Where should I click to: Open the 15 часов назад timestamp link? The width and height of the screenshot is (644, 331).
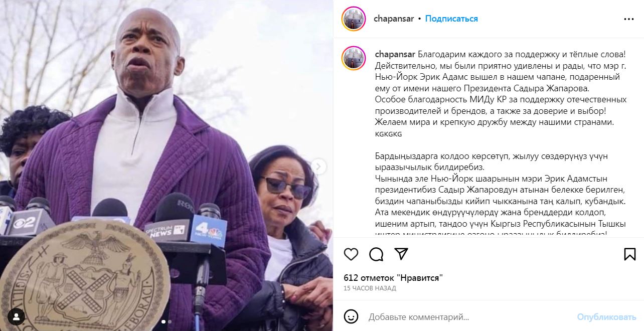[x=370, y=288]
